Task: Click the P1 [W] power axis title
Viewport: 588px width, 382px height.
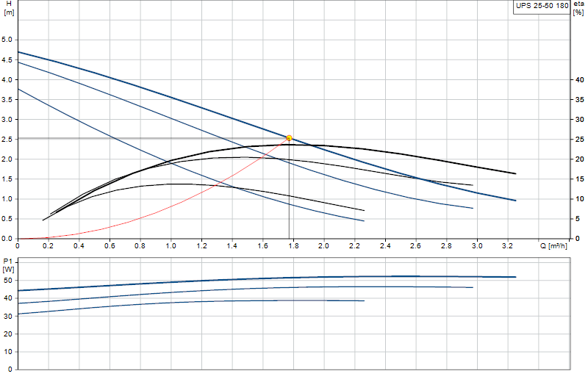Action: 8,265
